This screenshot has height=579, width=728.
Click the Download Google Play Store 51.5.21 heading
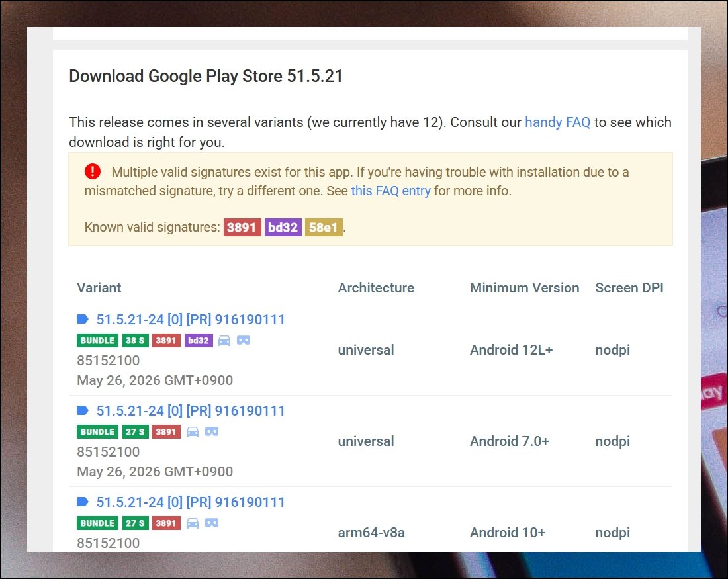pyautogui.click(x=206, y=76)
